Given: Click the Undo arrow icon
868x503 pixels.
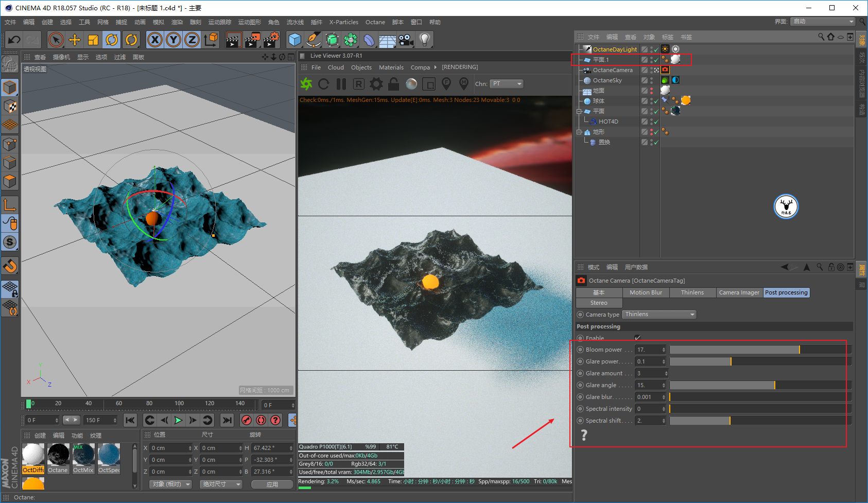Looking at the screenshot, I should pyautogui.click(x=14, y=40).
